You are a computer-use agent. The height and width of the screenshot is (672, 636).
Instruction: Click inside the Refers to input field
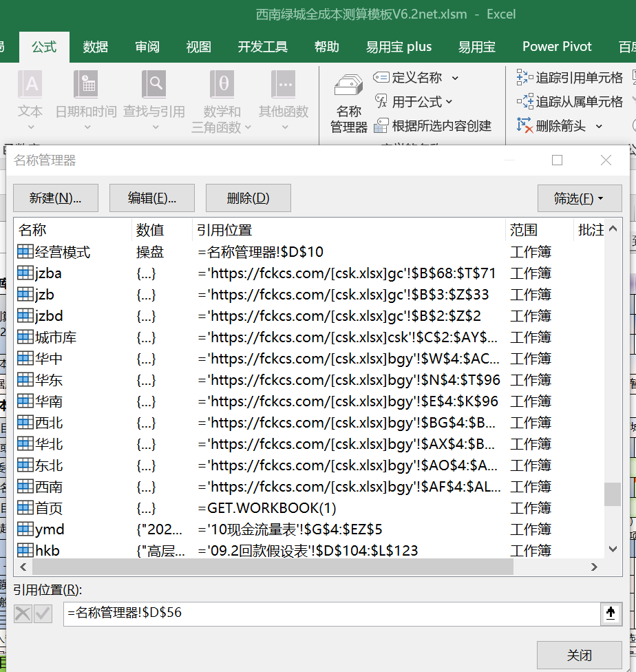coord(330,613)
